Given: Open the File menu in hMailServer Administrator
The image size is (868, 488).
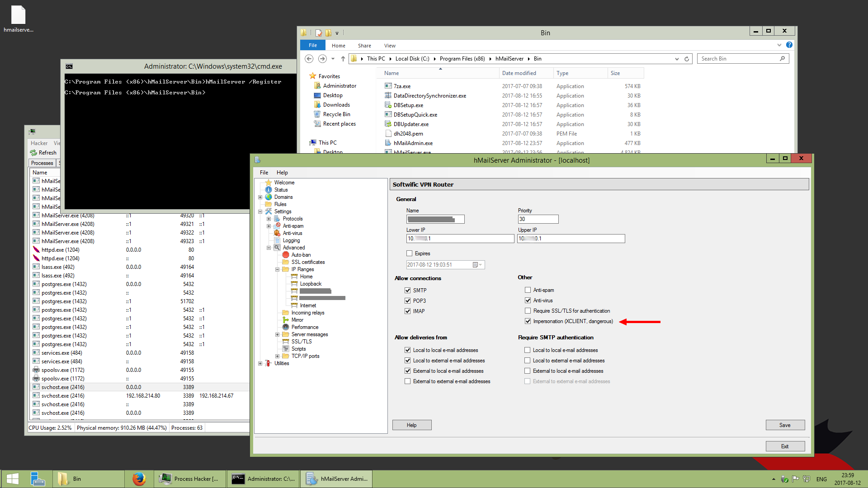Looking at the screenshot, I should [264, 172].
